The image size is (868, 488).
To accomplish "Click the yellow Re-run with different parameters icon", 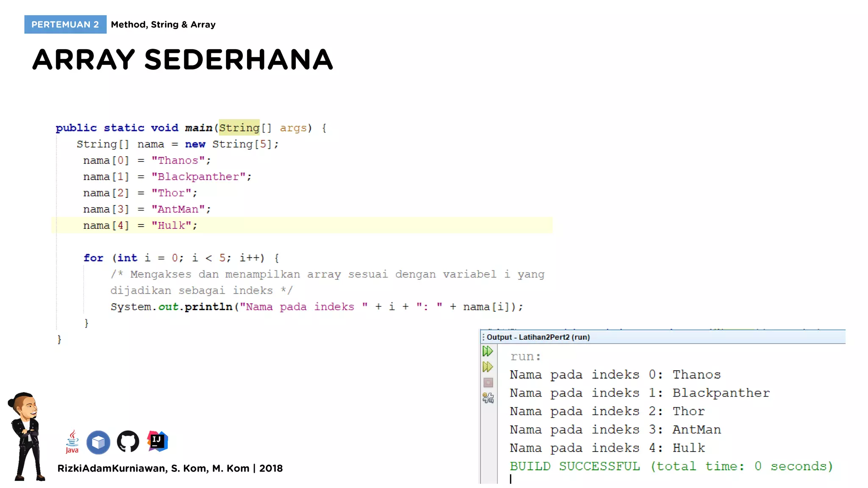I will point(488,367).
